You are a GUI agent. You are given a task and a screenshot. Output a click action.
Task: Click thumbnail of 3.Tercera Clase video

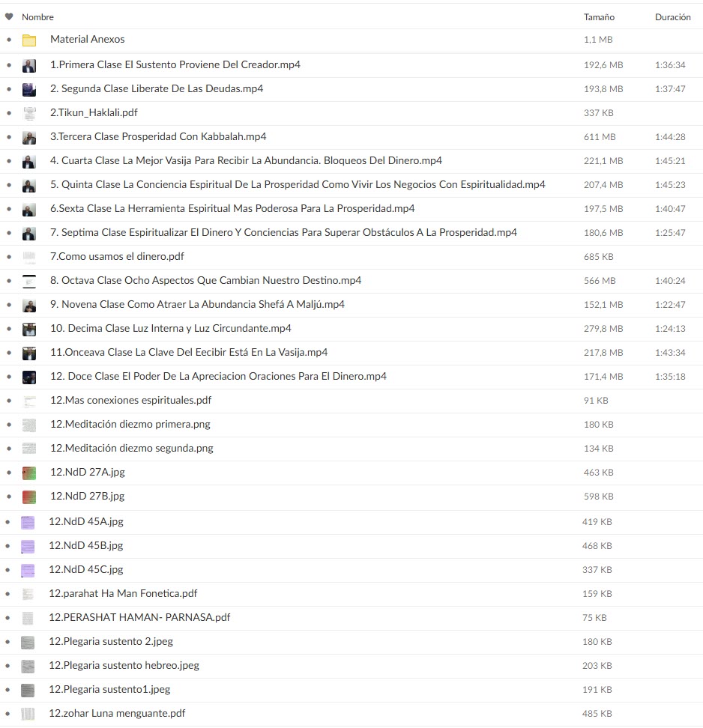tap(29, 137)
